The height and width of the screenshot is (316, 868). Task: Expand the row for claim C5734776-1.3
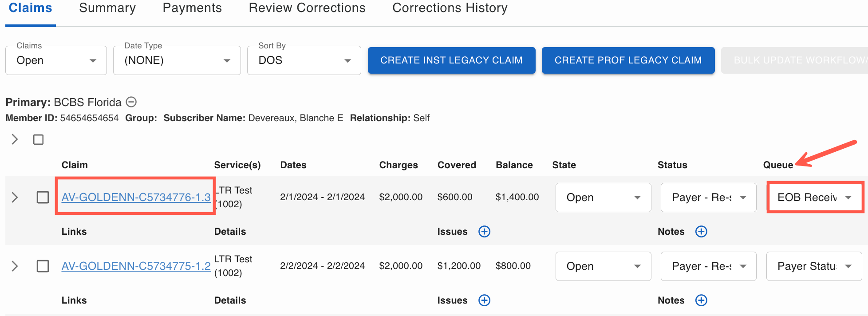[x=15, y=197]
